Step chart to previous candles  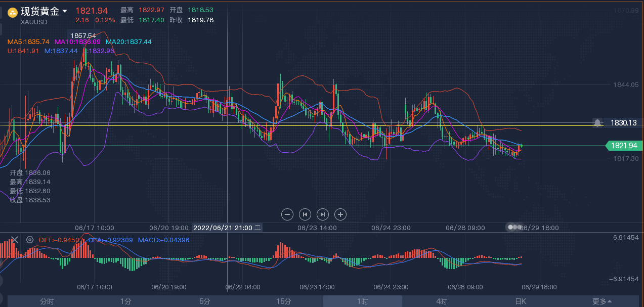click(305, 214)
